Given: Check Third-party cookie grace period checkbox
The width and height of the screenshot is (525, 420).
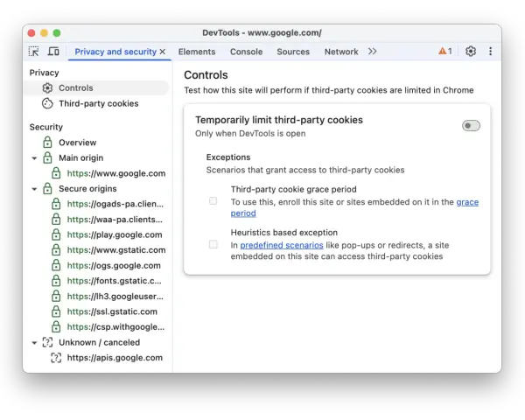Looking at the screenshot, I should point(213,201).
